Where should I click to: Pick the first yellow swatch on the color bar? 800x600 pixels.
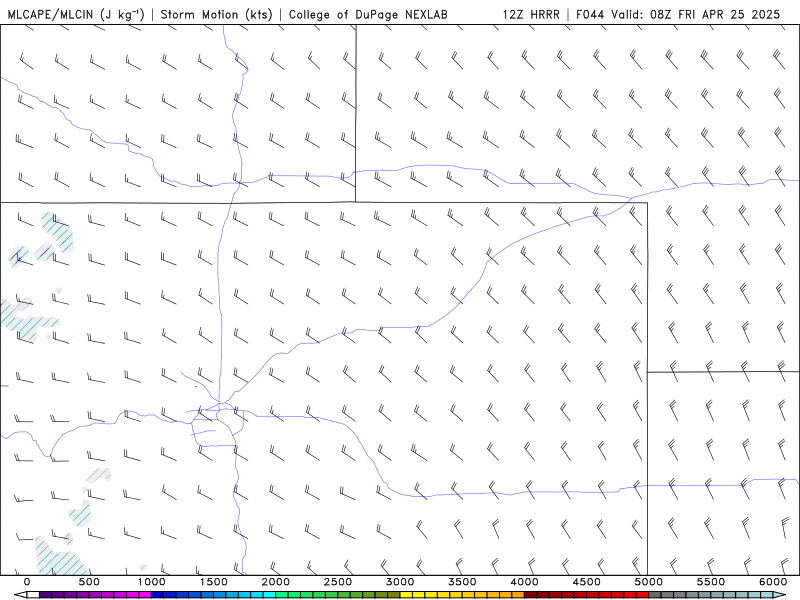click(406, 594)
